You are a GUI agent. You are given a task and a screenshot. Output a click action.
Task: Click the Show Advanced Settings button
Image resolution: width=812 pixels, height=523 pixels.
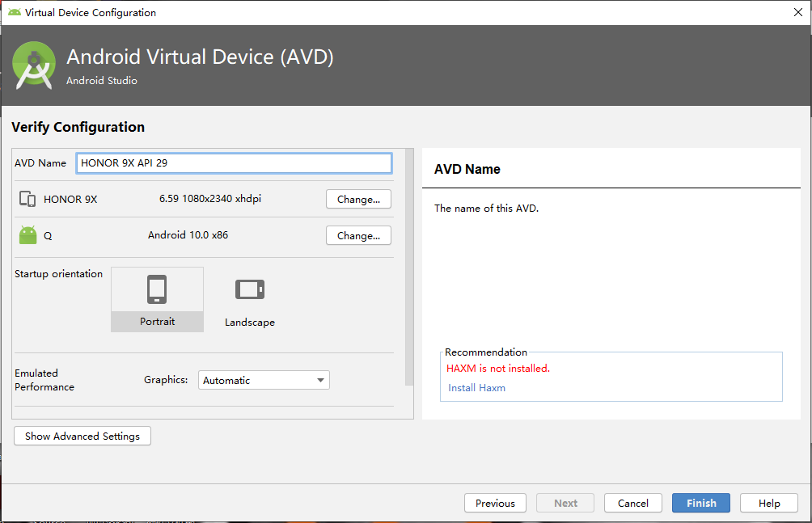82,436
